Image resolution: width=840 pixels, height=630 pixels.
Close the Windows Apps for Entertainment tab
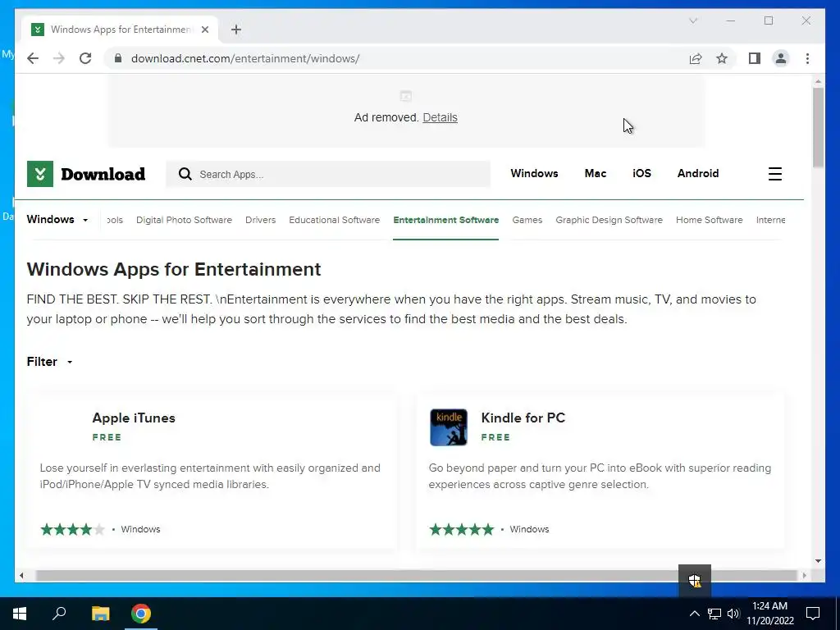tap(204, 30)
